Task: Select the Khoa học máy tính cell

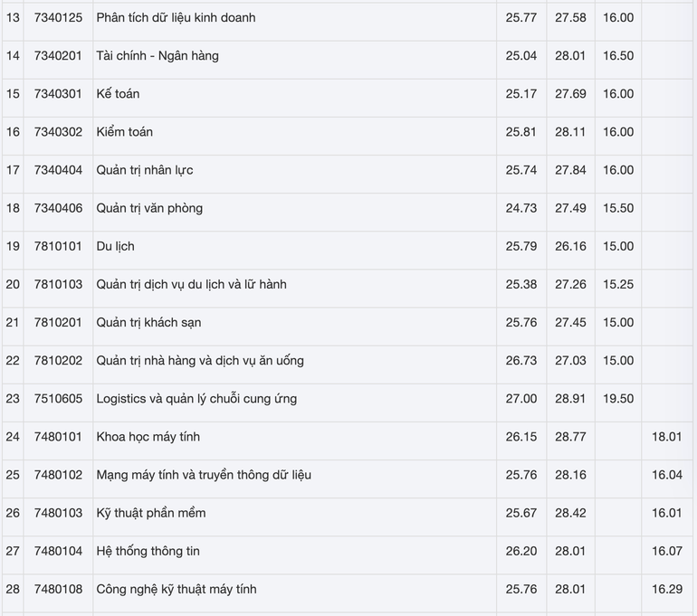Action: 148,437
